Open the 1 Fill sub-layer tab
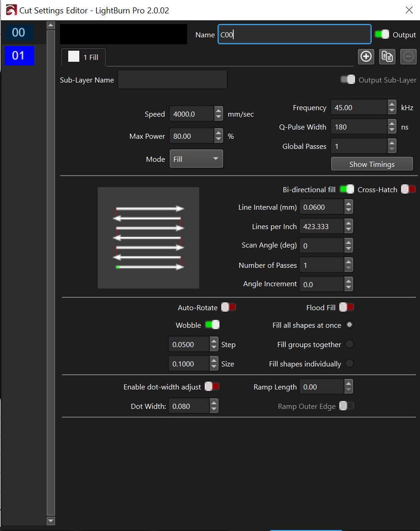 83,57
